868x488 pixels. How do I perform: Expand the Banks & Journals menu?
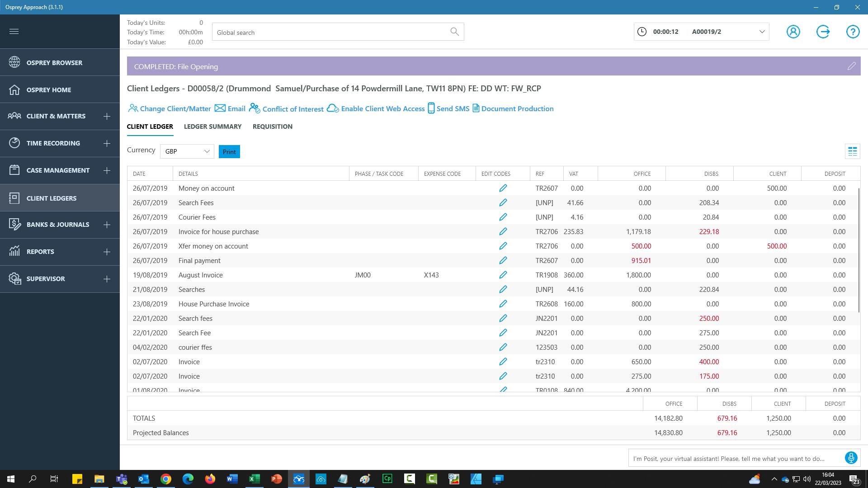tap(107, 225)
